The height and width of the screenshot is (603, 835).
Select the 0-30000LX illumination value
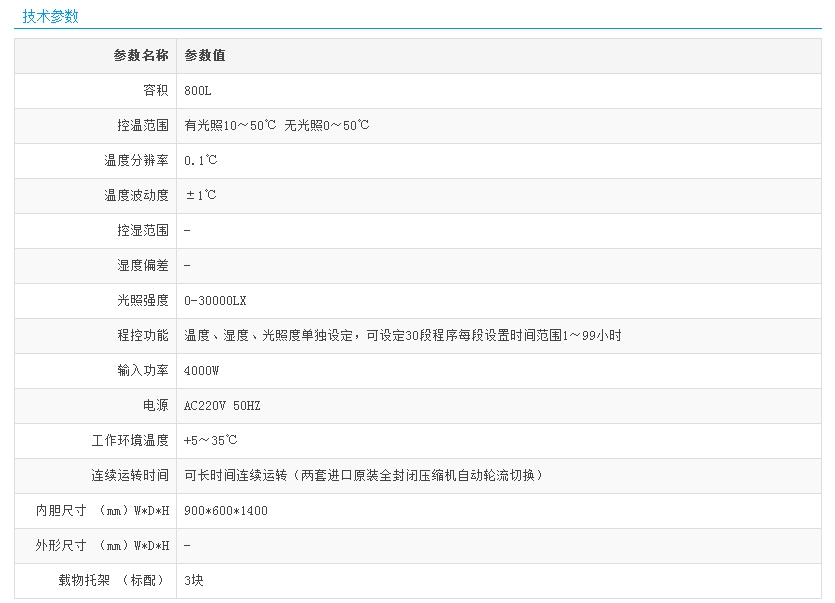tap(215, 301)
